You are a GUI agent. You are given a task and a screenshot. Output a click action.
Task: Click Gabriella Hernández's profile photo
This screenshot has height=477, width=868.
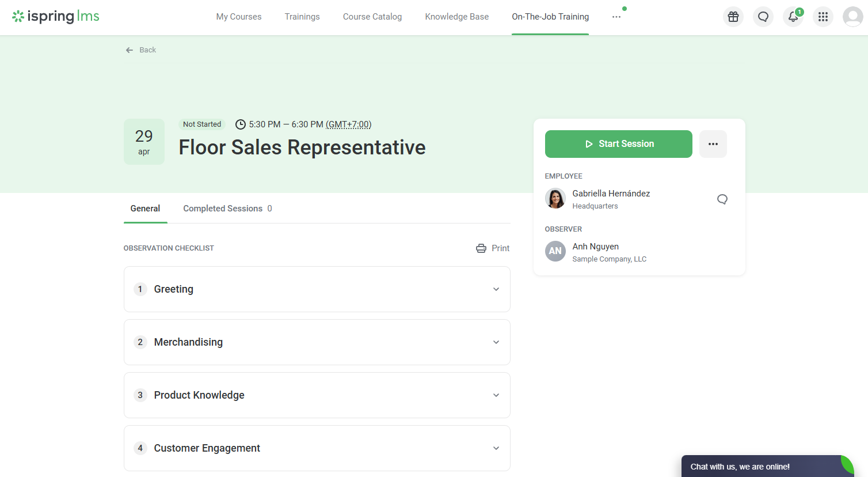point(555,198)
